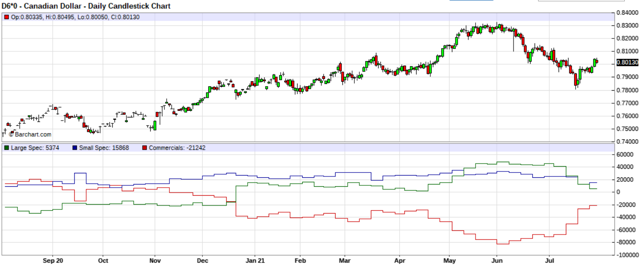Click the 0.83000 price axis label
This screenshot has height=268, width=644.
(x=628, y=26)
